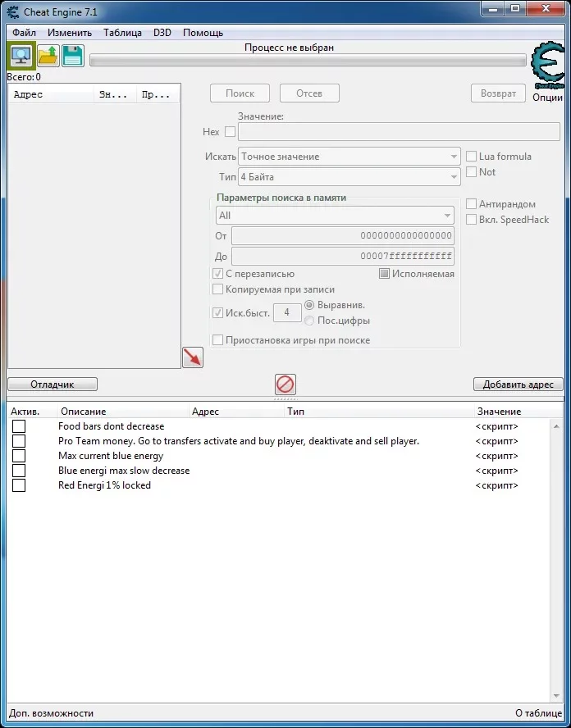Open the D3D menu
571x728 pixels.
pos(162,33)
